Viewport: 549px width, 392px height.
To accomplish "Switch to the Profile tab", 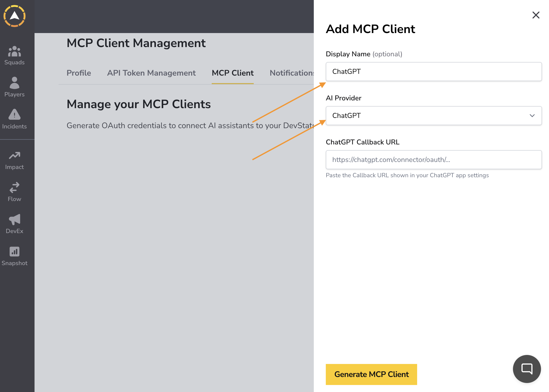I will point(79,73).
